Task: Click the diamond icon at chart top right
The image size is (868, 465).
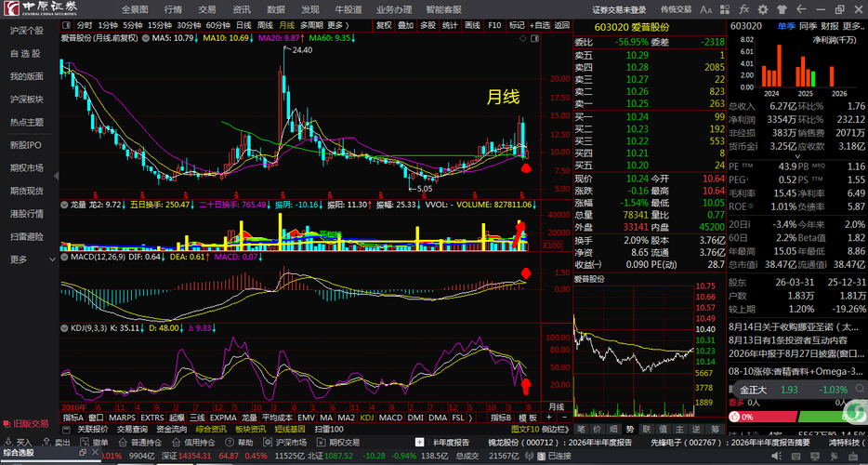Action: [x=522, y=38]
